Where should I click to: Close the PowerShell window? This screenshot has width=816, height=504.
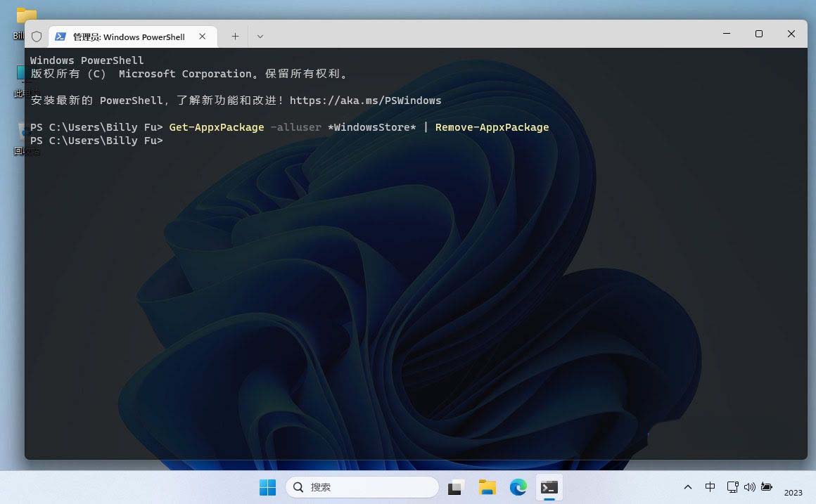pos(791,34)
